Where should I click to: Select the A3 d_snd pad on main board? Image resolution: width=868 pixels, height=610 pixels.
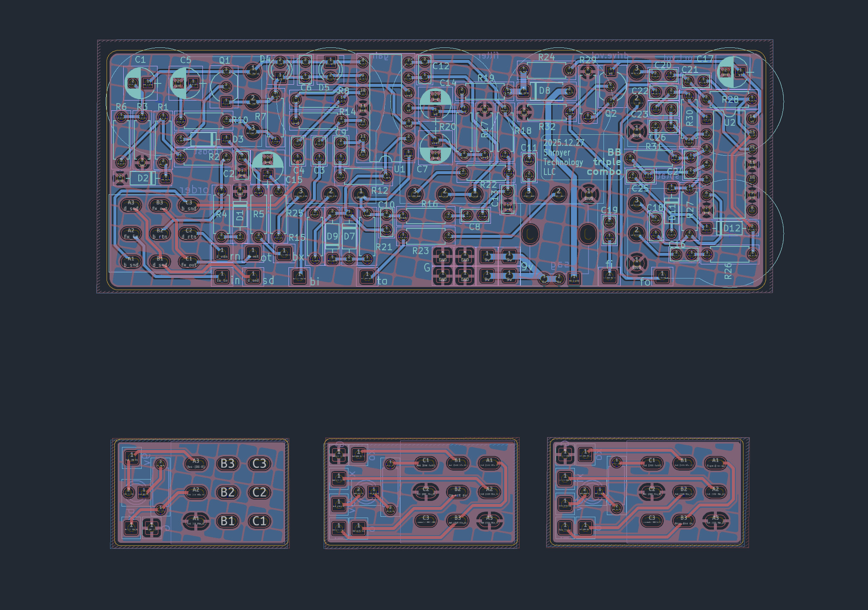click(131, 205)
